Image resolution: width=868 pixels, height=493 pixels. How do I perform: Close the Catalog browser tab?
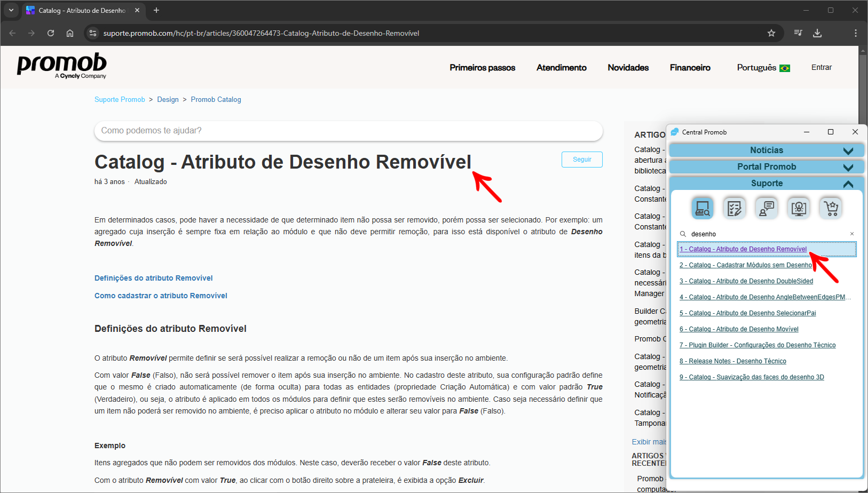(x=137, y=10)
